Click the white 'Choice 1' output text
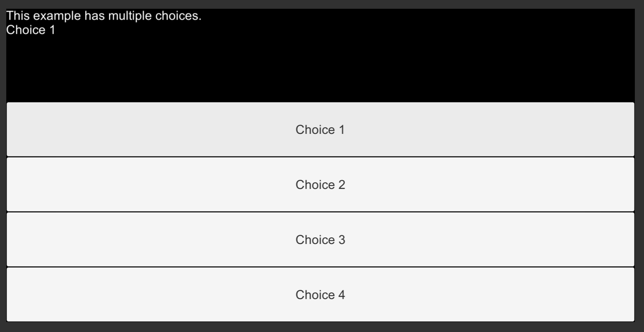The width and height of the screenshot is (644, 332). pos(30,30)
